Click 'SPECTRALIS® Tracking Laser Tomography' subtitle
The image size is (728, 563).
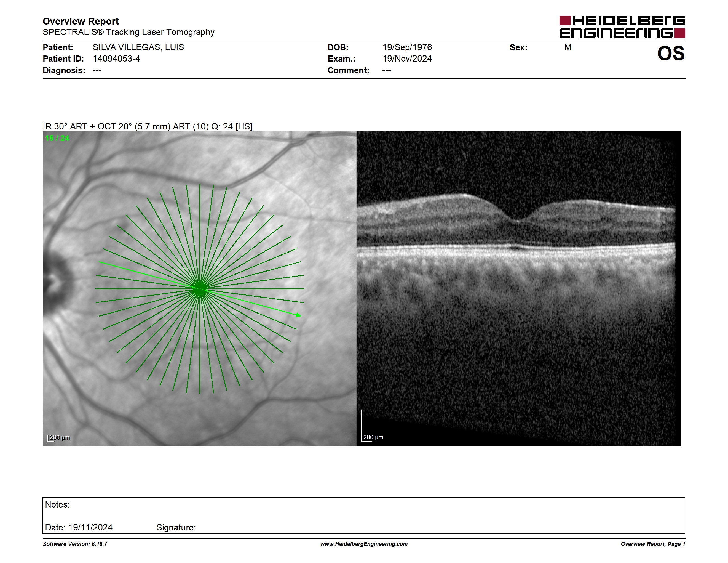(128, 32)
